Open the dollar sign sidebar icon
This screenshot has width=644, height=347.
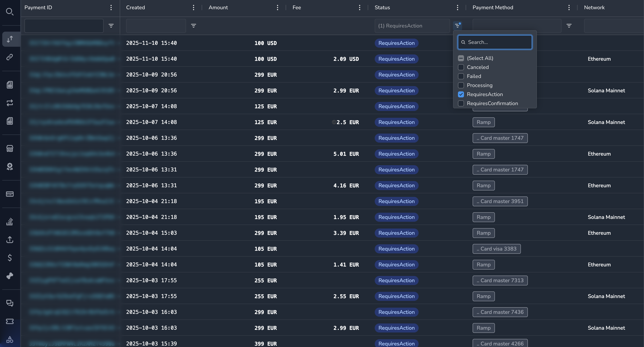(x=10, y=258)
